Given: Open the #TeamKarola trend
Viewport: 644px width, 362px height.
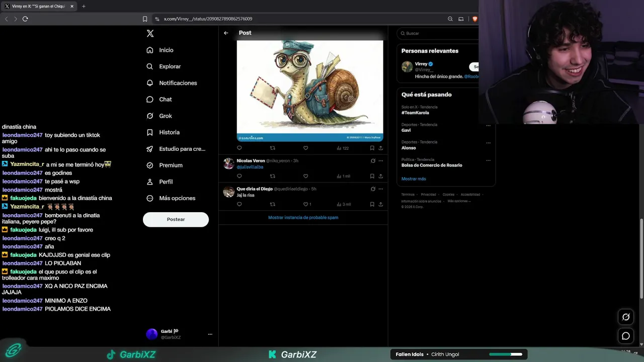Looking at the screenshot, I should click(416, 113).
